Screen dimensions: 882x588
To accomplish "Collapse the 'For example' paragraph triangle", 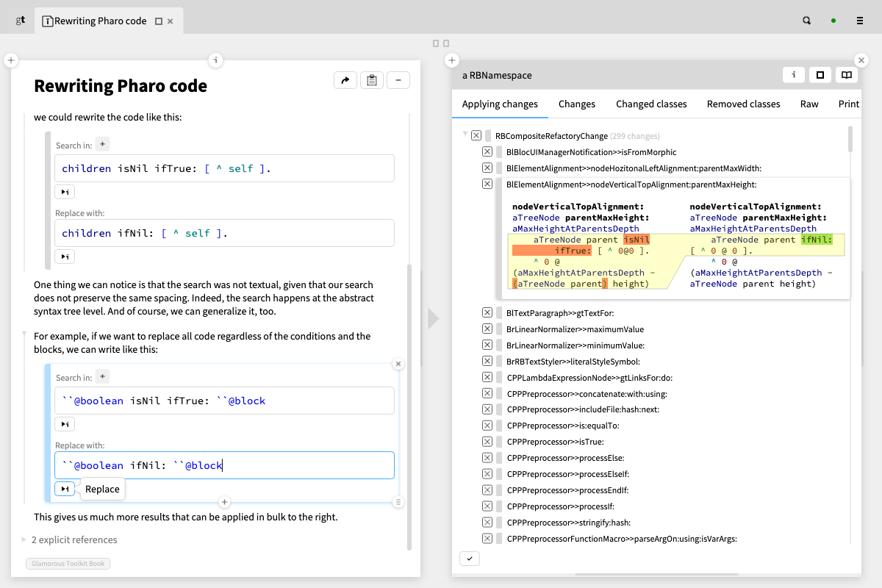I will (24, 334).
